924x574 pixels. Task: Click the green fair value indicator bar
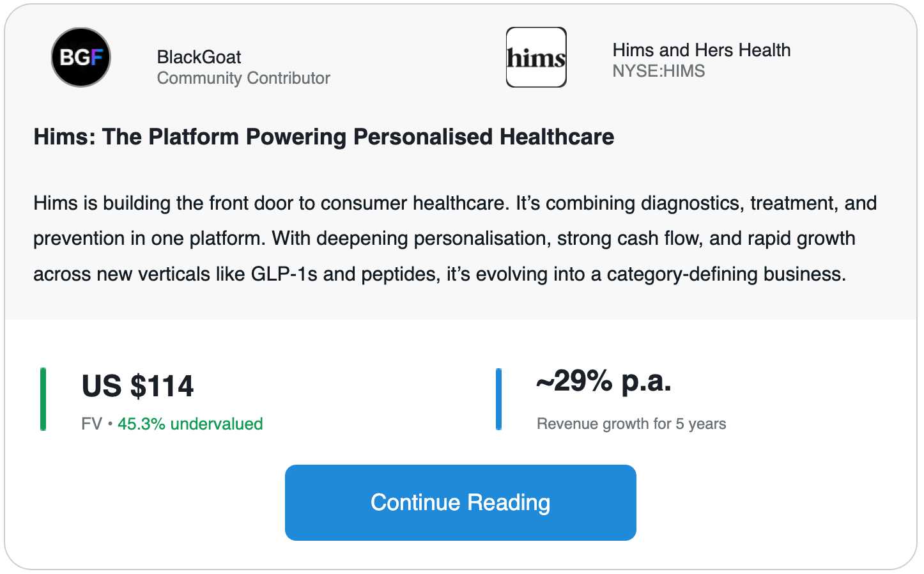pyautogui.click(x=43, y=399)
